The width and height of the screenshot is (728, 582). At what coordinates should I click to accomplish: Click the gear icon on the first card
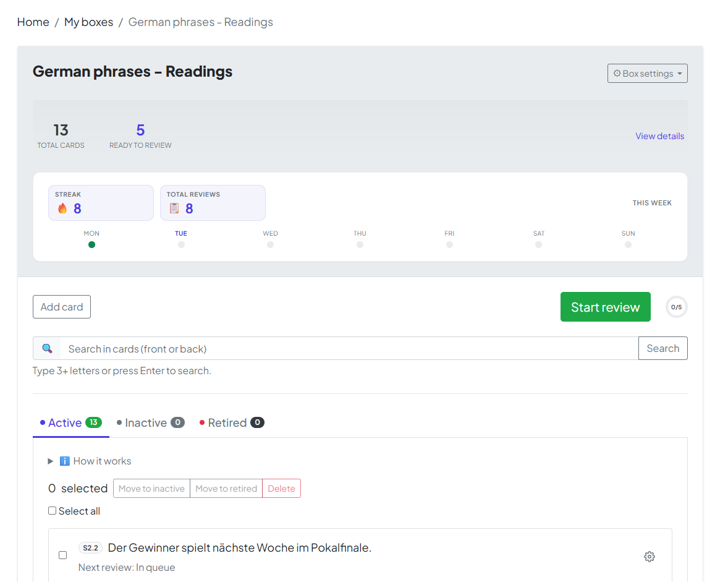coord(649,557)
